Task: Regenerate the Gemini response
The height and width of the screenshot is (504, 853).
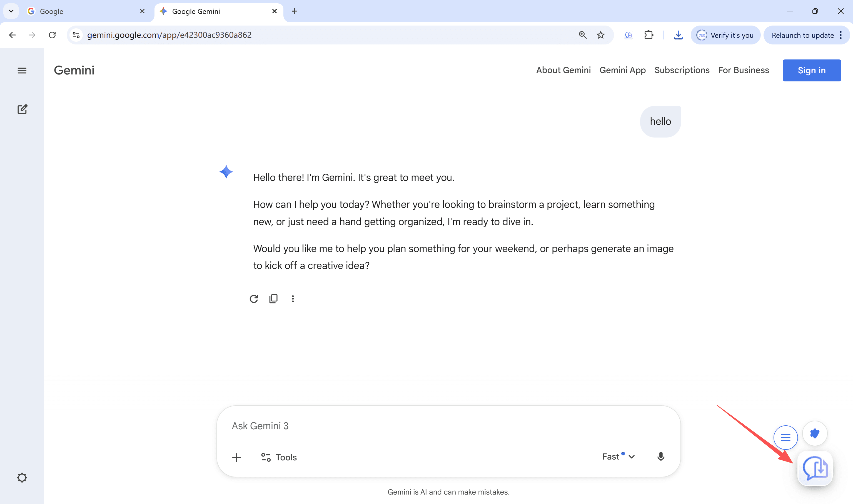Action: point(254,298)
